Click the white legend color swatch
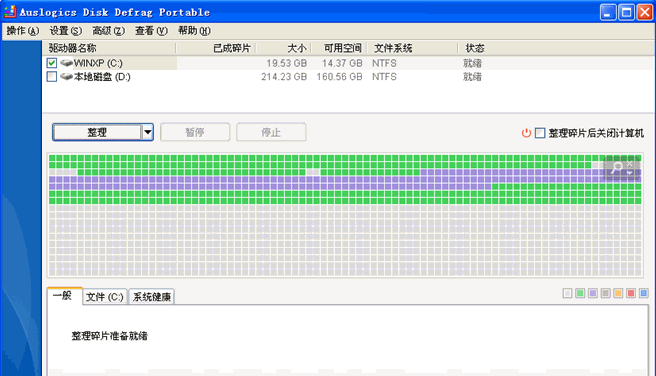Screen dimensions: 656x376 (567, 293)
